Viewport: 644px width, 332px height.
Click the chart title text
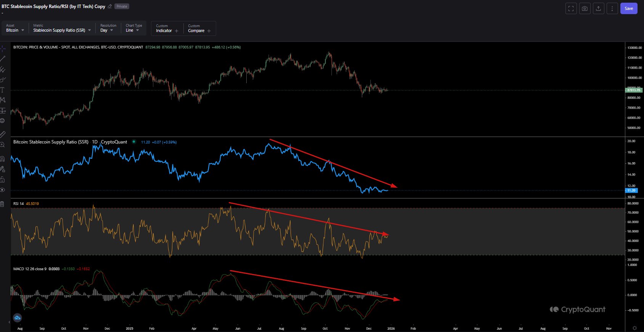pos(53,6)
